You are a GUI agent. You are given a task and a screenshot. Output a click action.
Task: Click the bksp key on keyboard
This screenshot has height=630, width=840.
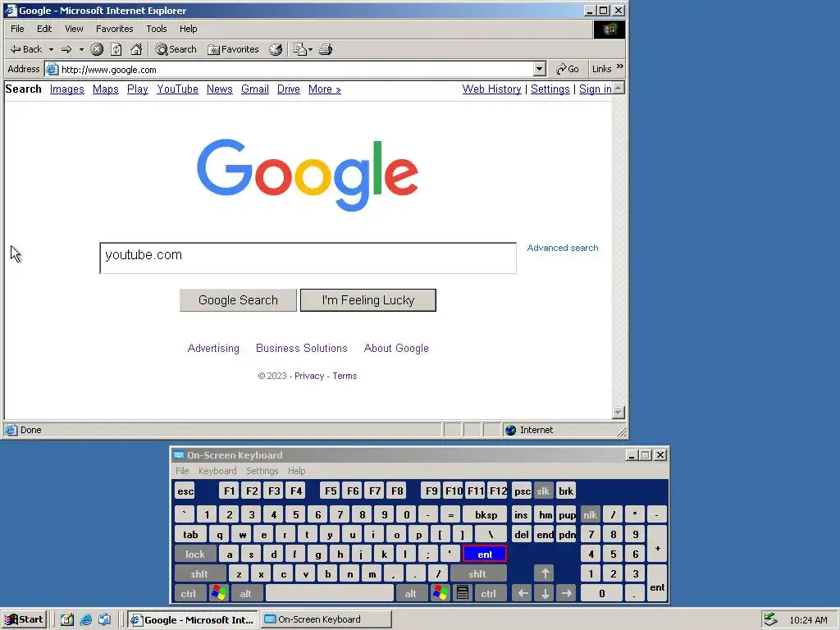click(486, 515)
